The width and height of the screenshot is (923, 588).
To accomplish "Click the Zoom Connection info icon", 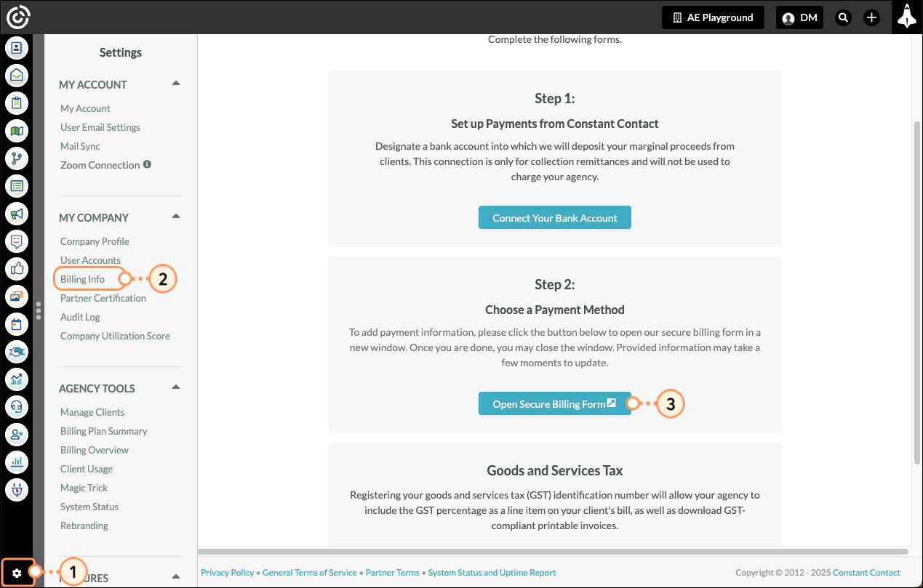I will pyautogui.click(x=148, y=165).
